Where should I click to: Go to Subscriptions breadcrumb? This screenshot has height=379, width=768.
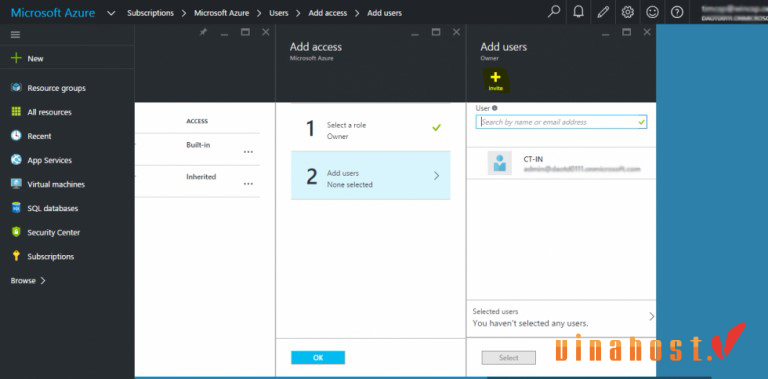click(150, 13)
